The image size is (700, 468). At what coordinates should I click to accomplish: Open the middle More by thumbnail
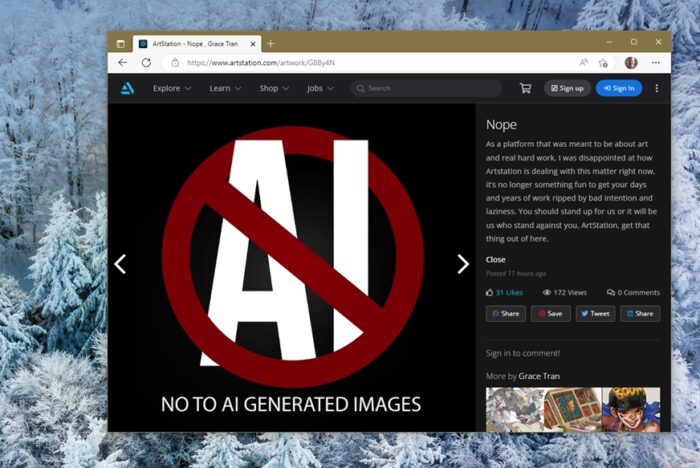click(573, 410)
